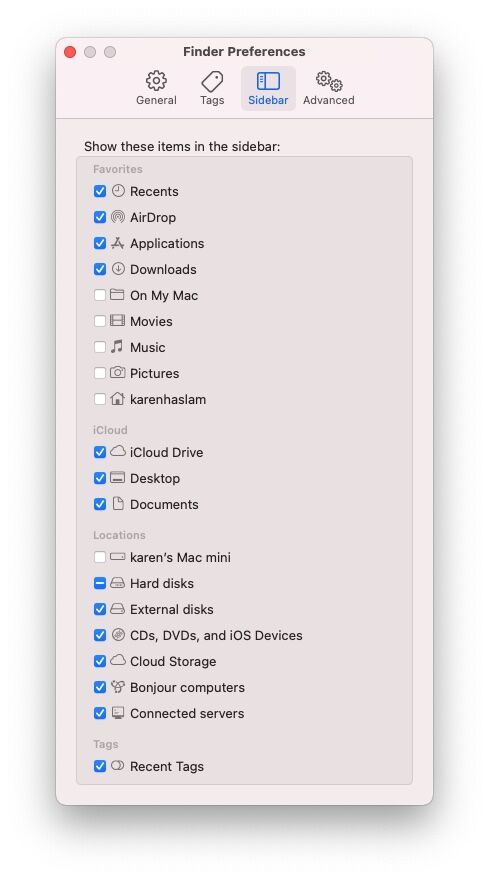Toggle the Hard disks mixed-state checkbox

point(100,583)
